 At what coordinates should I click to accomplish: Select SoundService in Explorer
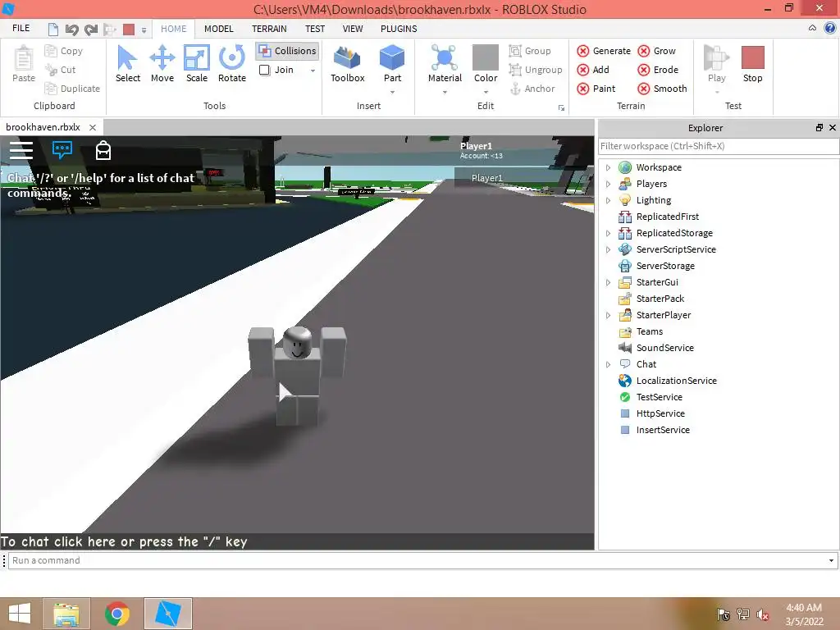(x=664, y=348)
